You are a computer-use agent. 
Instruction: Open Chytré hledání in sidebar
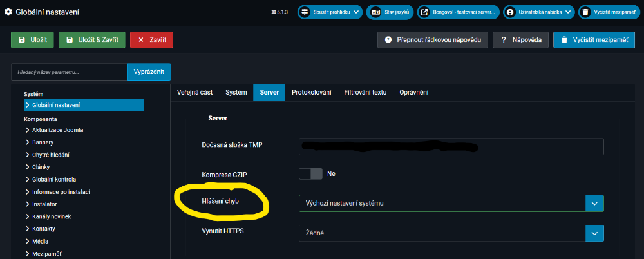51,155
